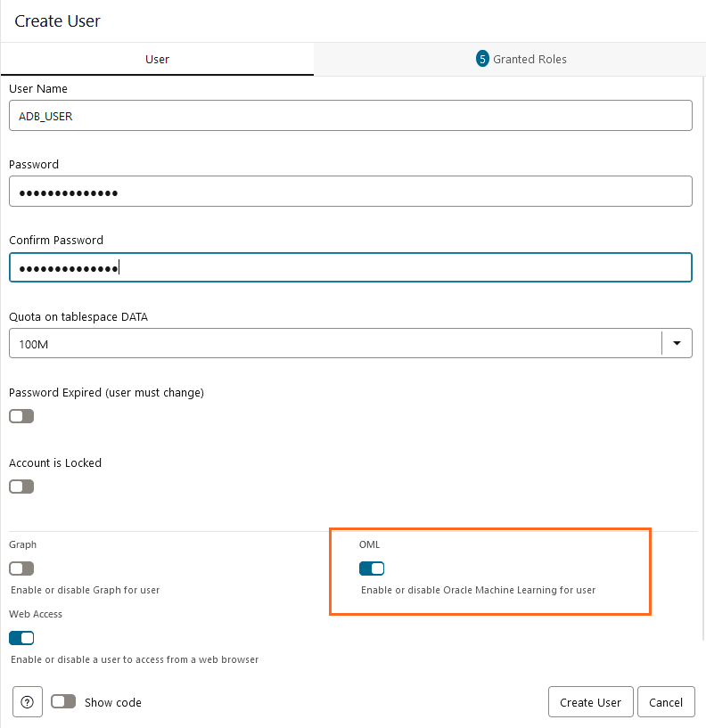Enable the Account is Locked toggle

(21, 486)
